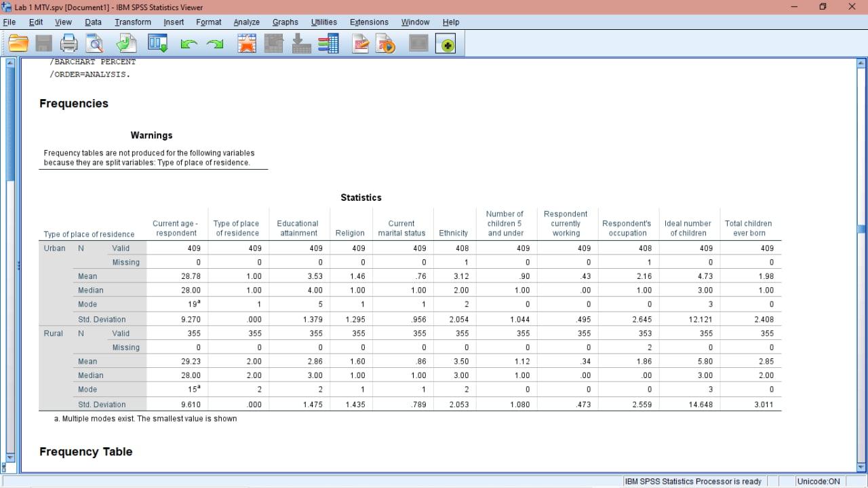Image resolution: width=868 pixels, height=488 pixels.
Task: Export the viewer output
Action: 125,44
